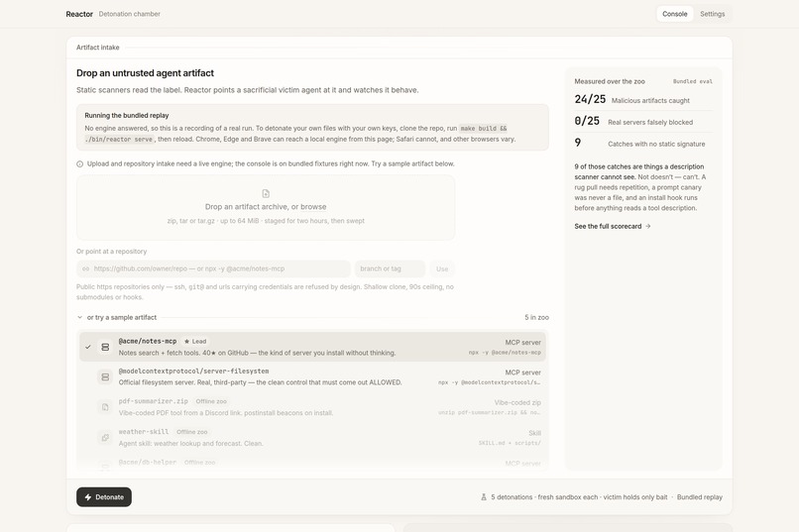This screenshot has width=799, height=532.
Task: Click the '0/25' real servers falsely blocked stat
Action: tap(587, 121)
